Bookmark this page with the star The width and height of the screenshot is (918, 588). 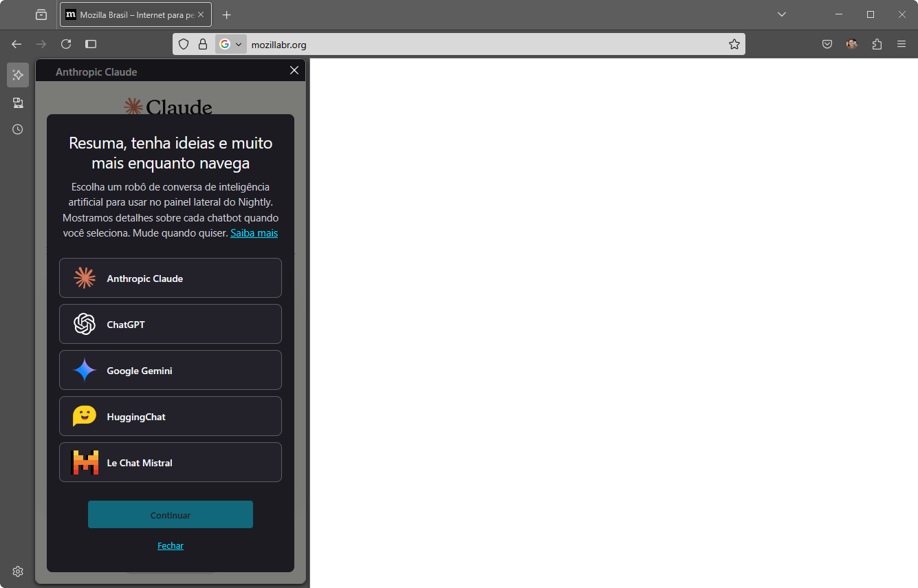coord(734,44)
